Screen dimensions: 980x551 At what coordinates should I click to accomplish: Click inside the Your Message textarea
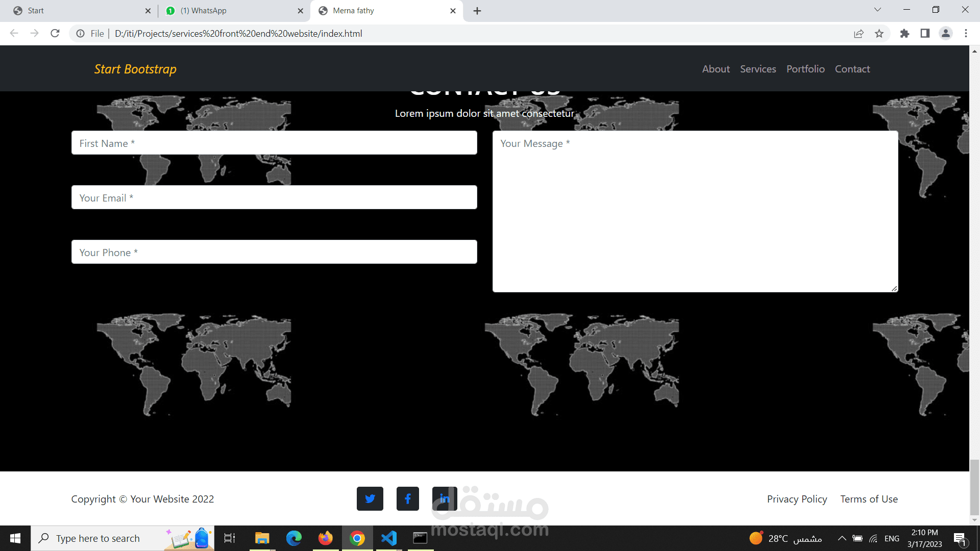(x=695, y=212)
